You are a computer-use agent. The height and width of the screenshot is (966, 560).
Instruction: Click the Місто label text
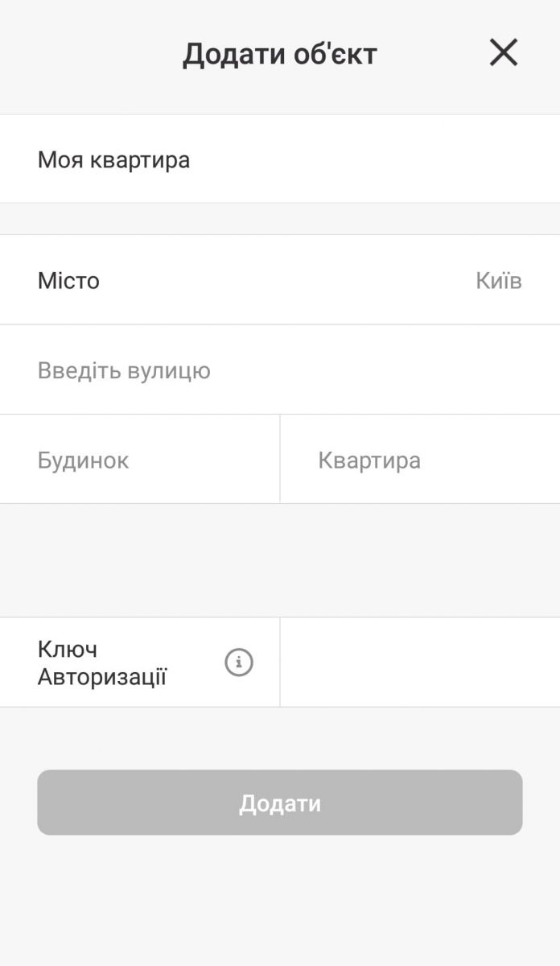pyautogui.click(x=68, y=281)
